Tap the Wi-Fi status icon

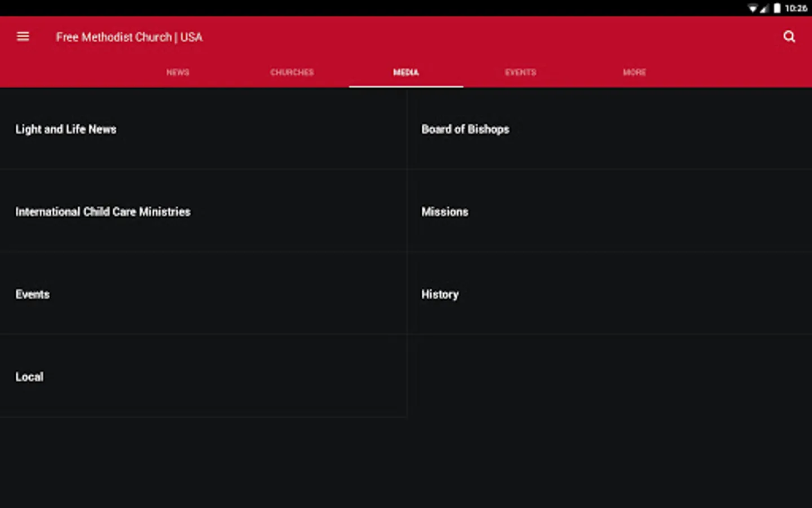(752, 8)
